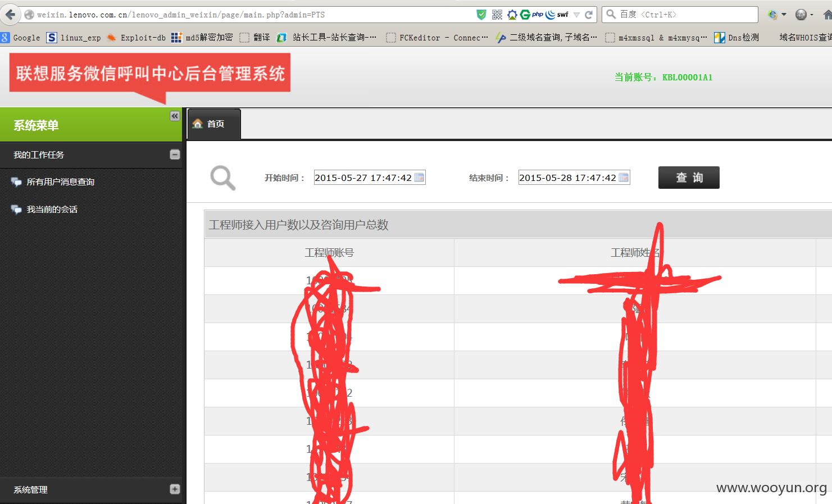
Task: Open the QR code icon in address bar
Action: [497, 15]
